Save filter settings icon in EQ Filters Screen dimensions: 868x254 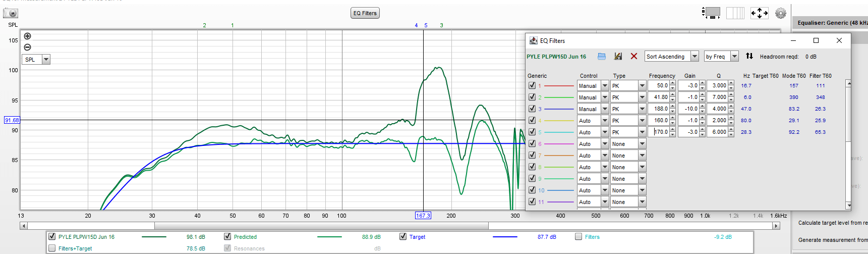click(x=618, y=57)
